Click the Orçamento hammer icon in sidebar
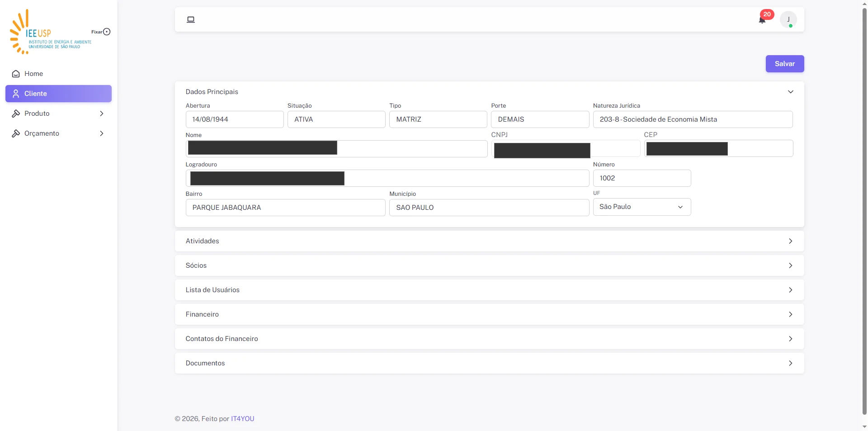This screenshot has width=868, height=431. tap(16, 133)
